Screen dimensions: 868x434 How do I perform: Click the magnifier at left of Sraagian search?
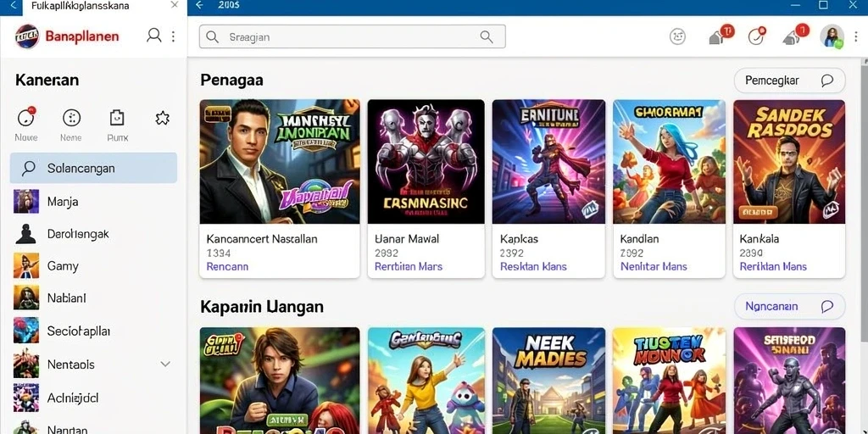click(x=212, y=37)
